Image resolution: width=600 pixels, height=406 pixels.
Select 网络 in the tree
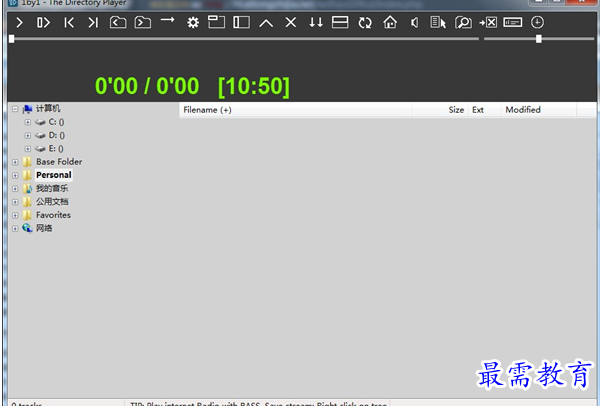[x=44, y=228]
